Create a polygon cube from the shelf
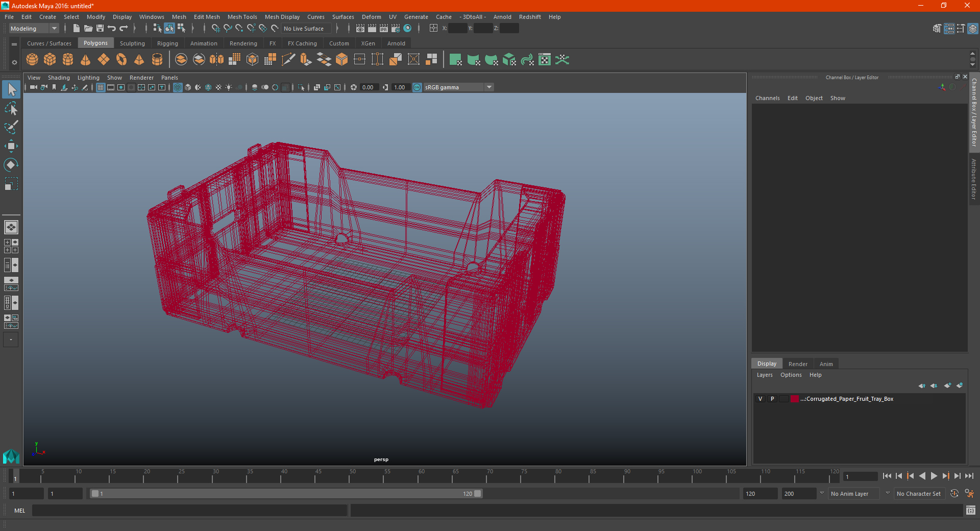The image size is (980, 531). click(x=50, y=60)
